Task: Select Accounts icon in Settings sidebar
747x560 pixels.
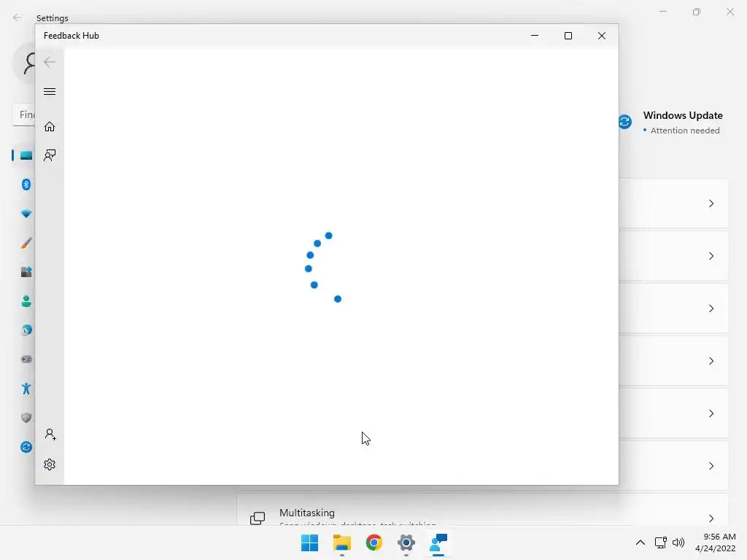Action: (x=26, y=301)
